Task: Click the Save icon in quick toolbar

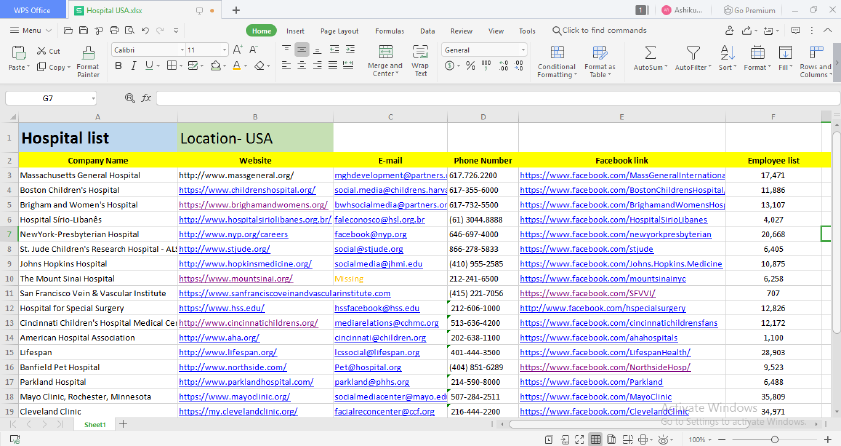Action: pyautogui.click(x=84, y=31)
